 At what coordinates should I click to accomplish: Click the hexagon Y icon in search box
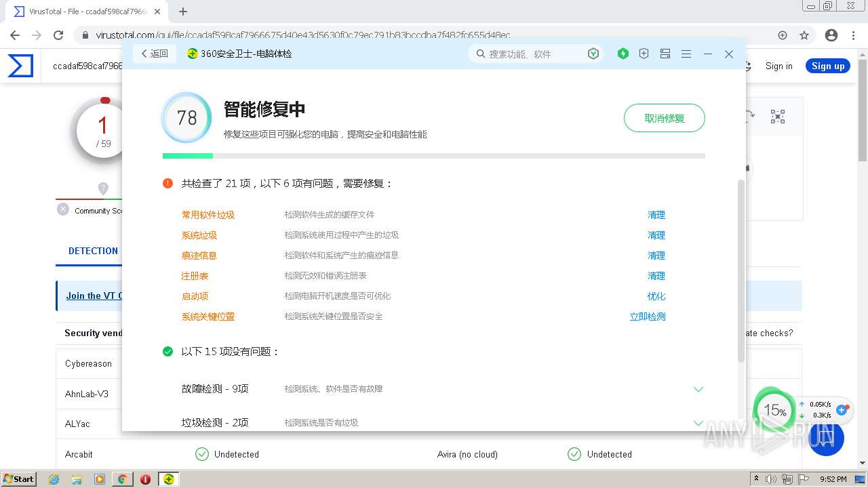point(593,54)
